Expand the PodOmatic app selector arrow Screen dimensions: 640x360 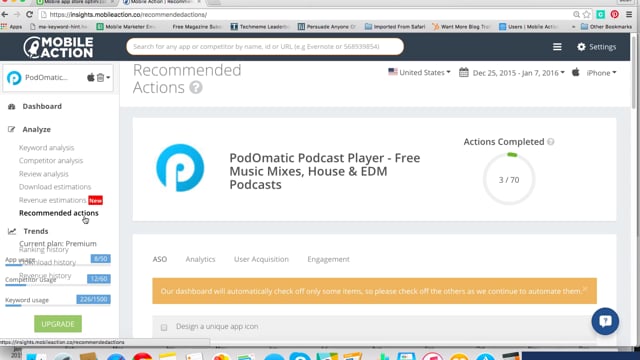108,78
